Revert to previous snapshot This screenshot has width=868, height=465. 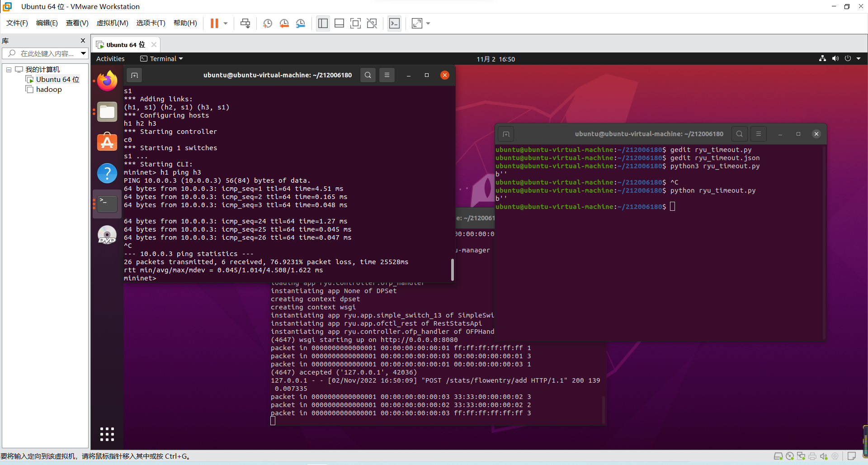[x=284, y=23]
